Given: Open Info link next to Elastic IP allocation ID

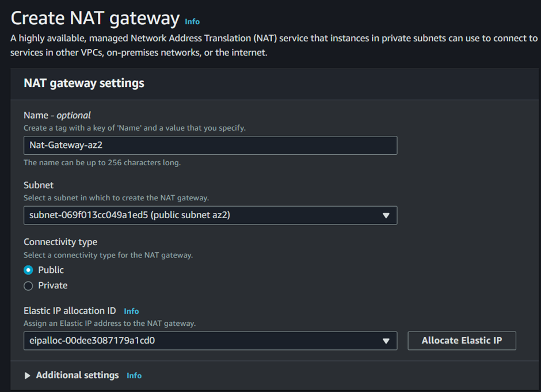Looking at the screenshot, I should pos(131,311).
